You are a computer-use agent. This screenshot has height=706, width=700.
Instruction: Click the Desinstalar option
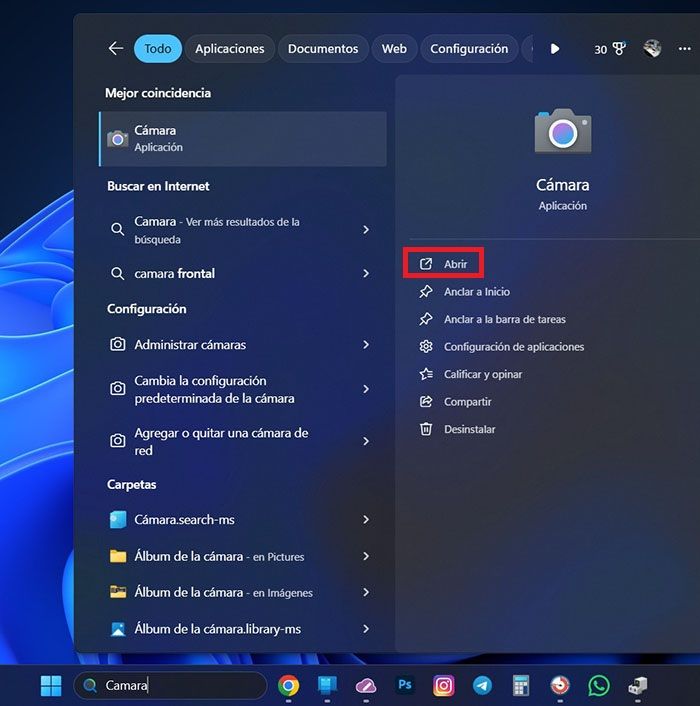coord(470,429)
